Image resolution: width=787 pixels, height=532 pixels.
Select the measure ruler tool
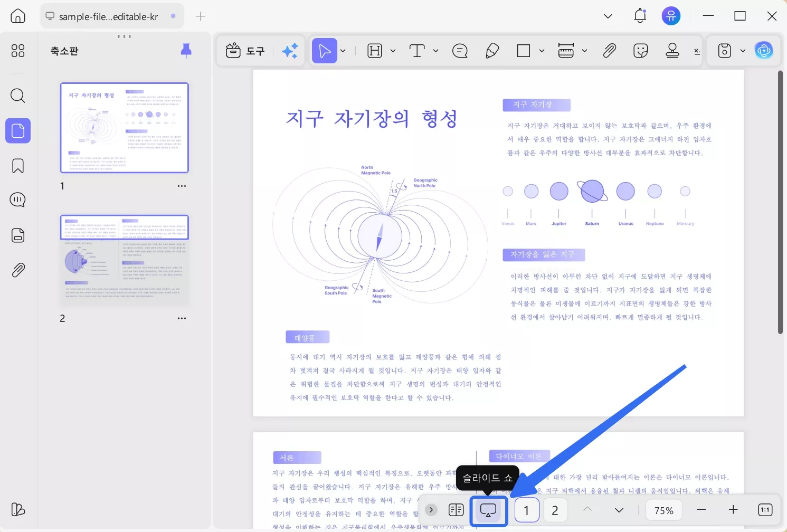[566, 51]
